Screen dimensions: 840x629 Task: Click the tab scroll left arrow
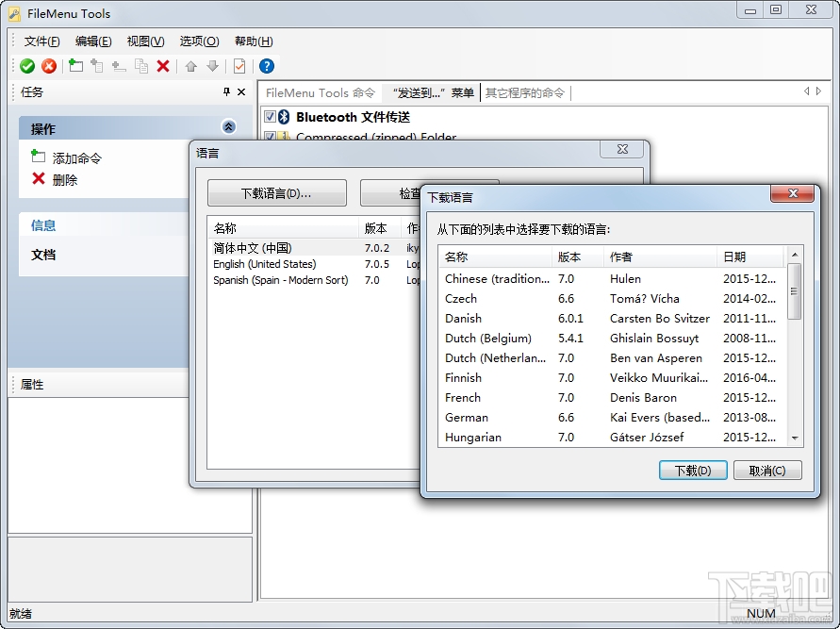tap(806, 91)
